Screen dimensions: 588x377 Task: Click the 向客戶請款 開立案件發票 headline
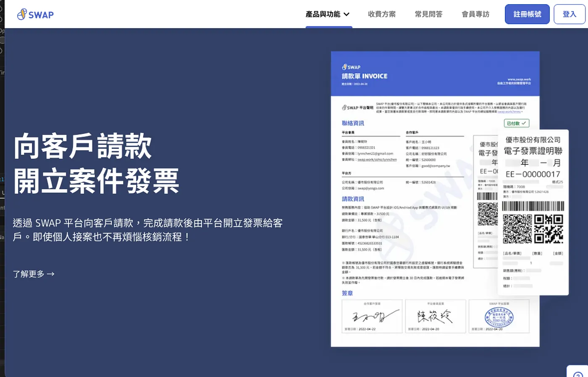pyautogui.click(x=96, y=163)
